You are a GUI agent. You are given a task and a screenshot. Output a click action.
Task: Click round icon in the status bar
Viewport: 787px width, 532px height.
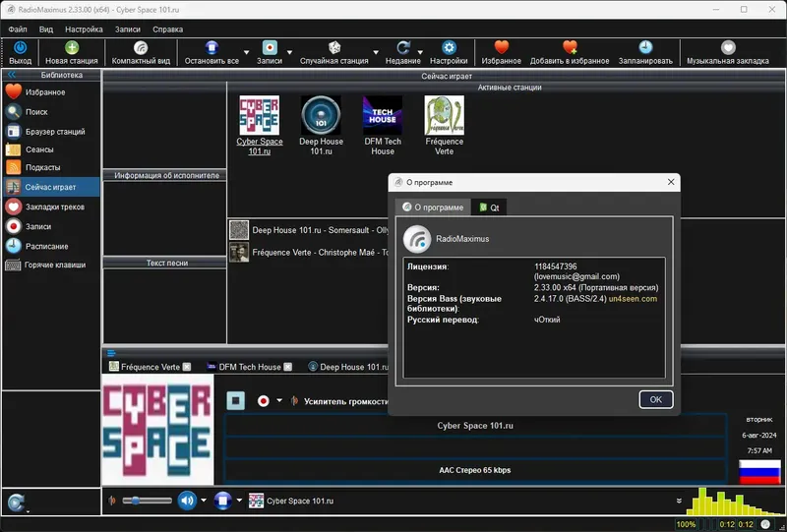point(765,524)
